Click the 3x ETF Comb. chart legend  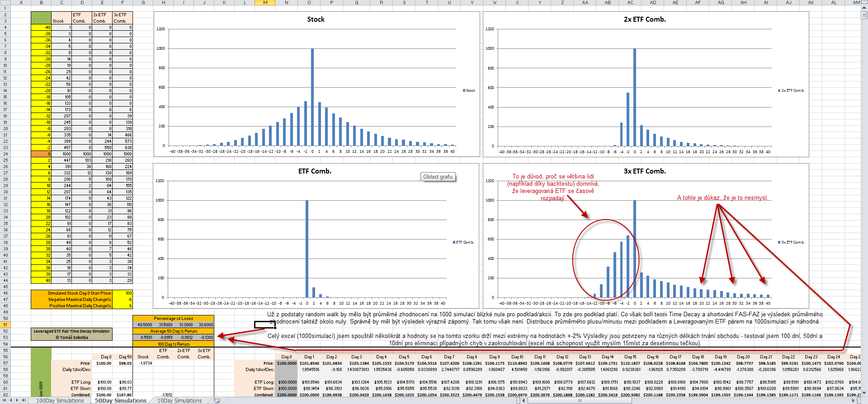point(791,242)
